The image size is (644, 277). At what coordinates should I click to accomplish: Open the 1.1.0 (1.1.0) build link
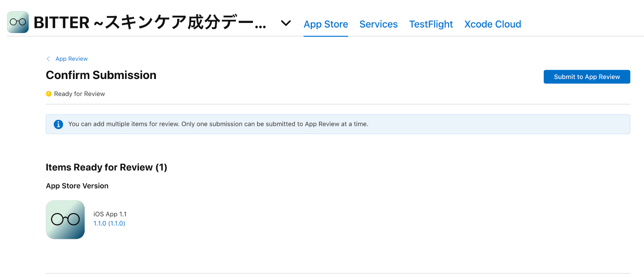[x=109, y=223]
